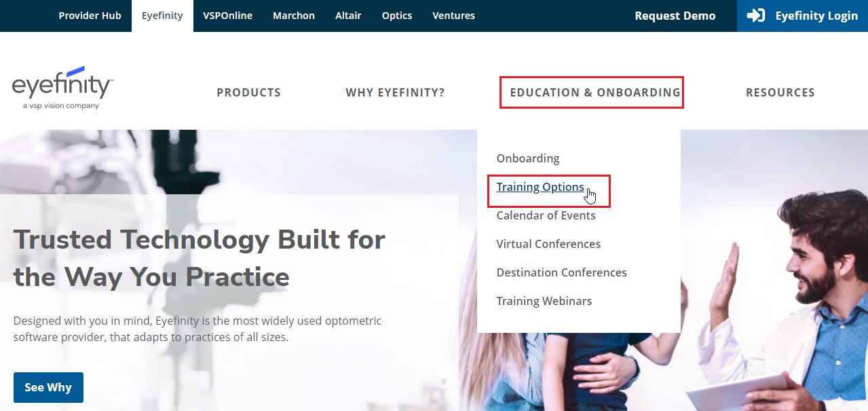This screenshot has width=868, height=411.
Task: Open the WHY EYEFINITY? dropdown
Action: click(x=395, y=92)
